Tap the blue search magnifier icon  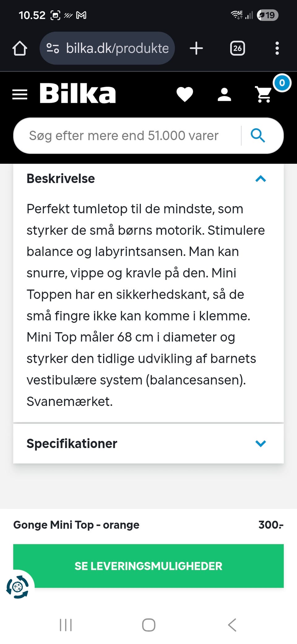coord(258,136)
